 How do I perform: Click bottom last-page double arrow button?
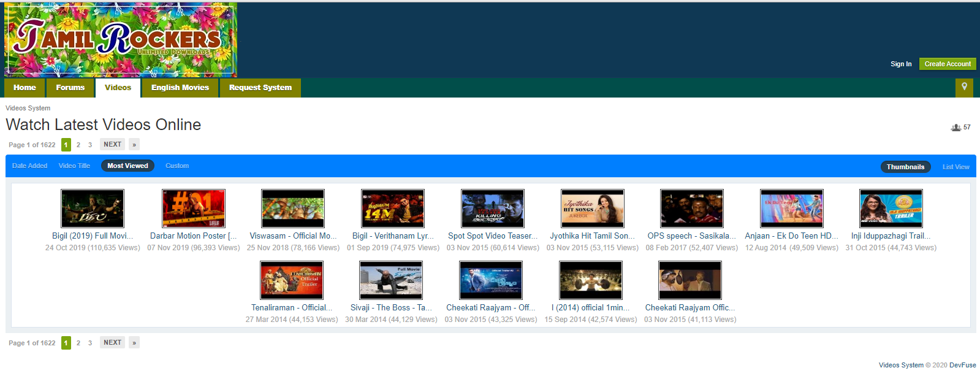134,343
